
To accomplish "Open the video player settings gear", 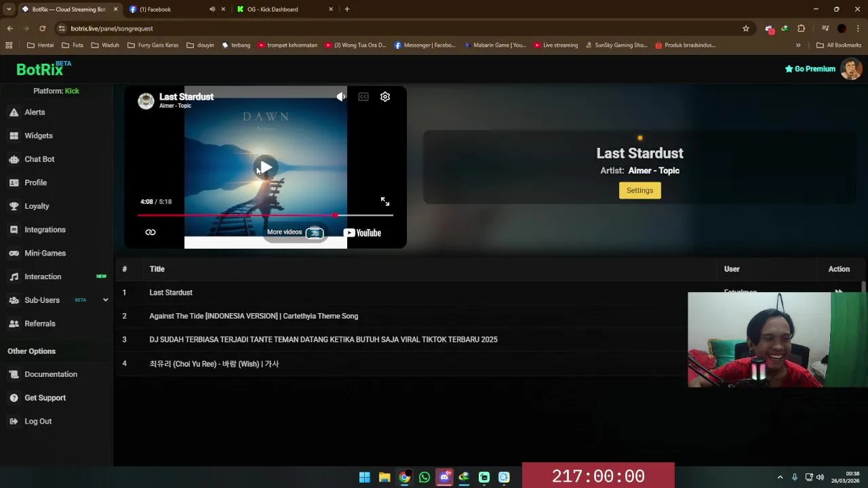I will [x=385, y=97].
